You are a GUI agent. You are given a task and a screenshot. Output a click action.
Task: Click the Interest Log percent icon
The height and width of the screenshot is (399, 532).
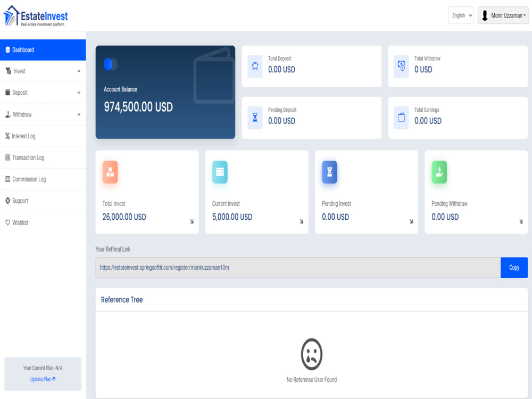(x=7, y=136)
